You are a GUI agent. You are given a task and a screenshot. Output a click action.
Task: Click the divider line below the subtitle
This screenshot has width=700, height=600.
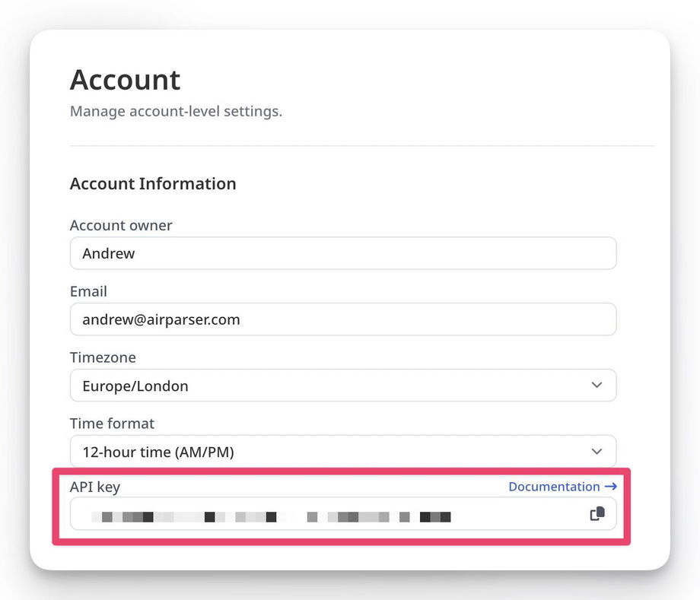361,145
